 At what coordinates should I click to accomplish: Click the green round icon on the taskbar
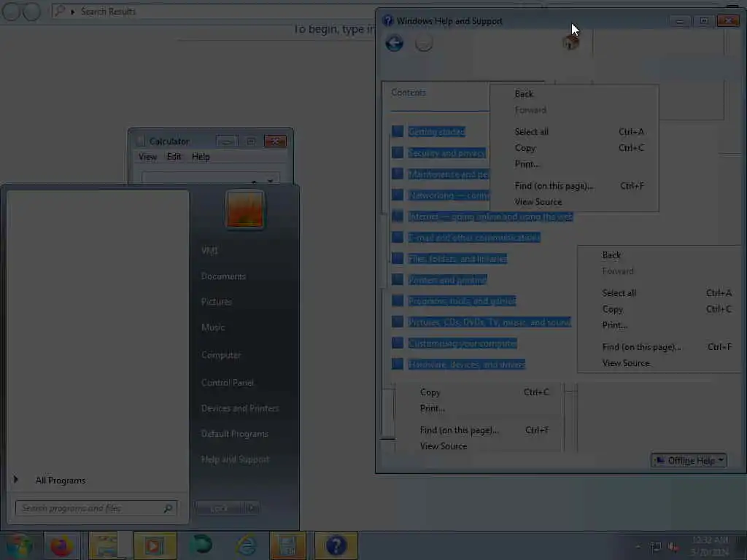202,544
